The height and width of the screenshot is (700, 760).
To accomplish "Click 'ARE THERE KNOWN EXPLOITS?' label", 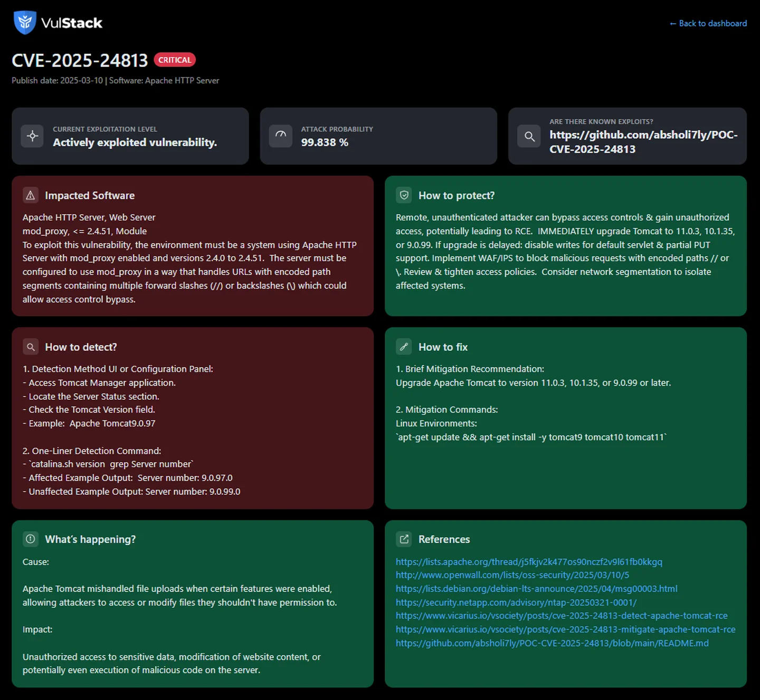I will 601,121.
